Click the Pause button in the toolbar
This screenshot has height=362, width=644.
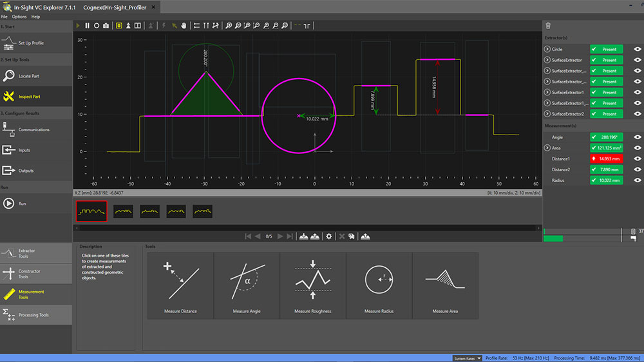pos(88,26)
